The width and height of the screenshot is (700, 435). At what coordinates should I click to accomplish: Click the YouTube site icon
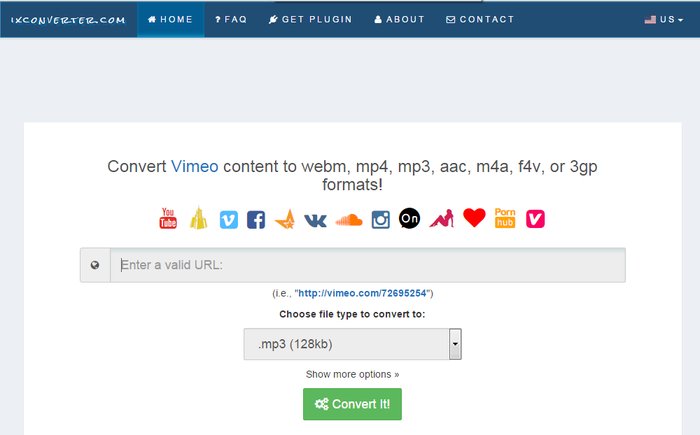(x=168, y=218)
